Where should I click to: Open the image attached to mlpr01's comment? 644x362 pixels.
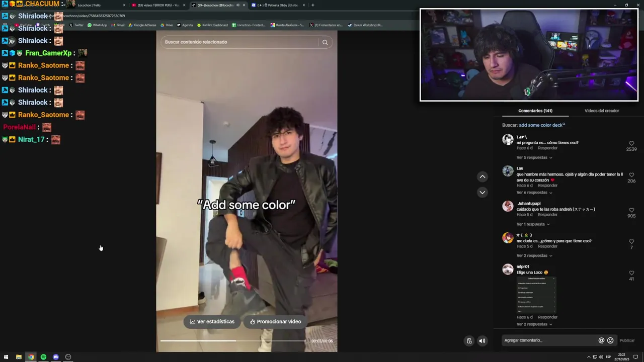(x=536, y=295)
